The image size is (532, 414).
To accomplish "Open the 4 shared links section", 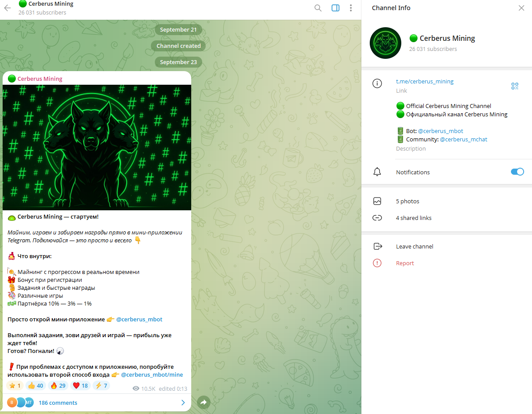I will [413, 218].
